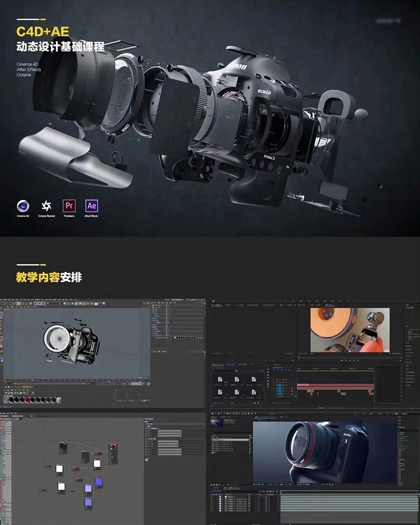Viewport: 420px width, 525px height.
Task: Click the Premiere Pr icon
Action: point(69,206)
